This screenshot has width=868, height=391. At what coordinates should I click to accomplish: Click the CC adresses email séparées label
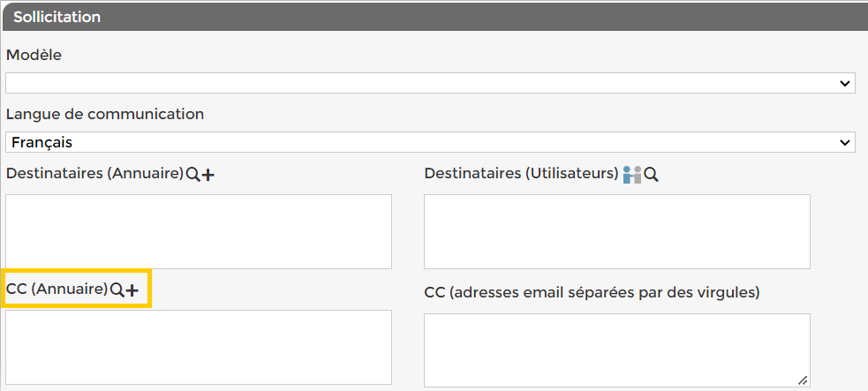pos(592,291)
